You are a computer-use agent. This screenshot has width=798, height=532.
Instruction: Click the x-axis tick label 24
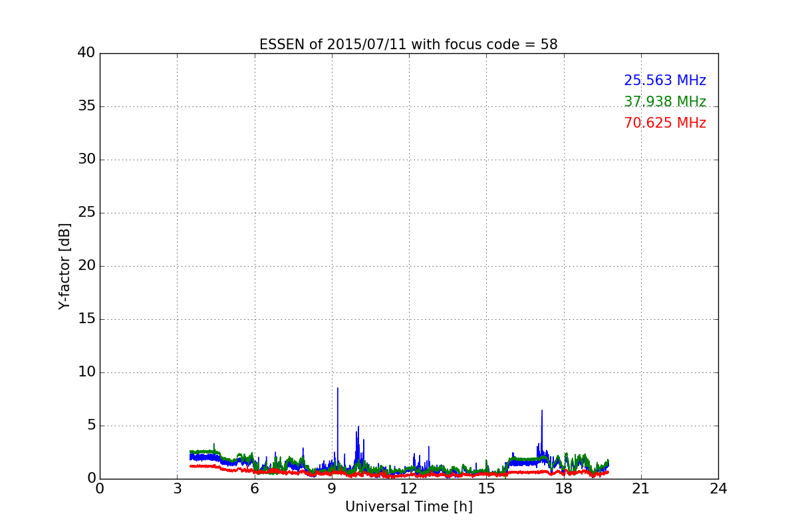point(718,488)
